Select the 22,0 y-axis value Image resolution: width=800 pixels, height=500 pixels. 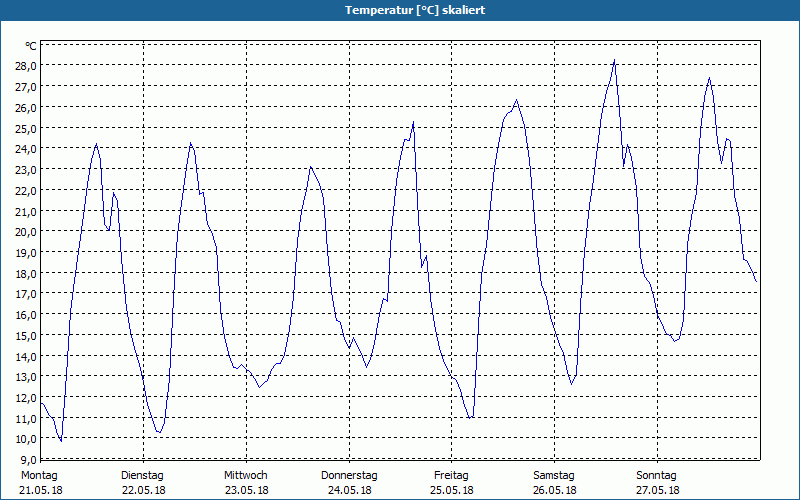pyautogui.click(x=27, y=190)
